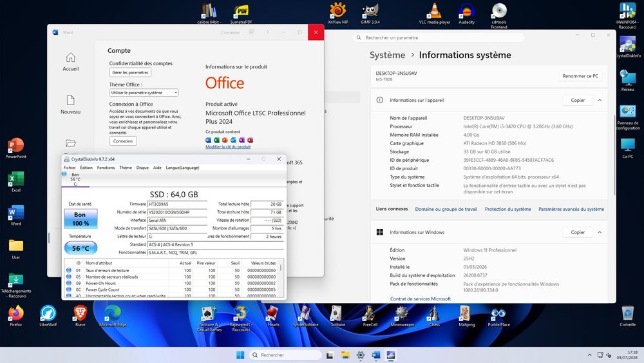
Task: Open the Windows Start button
Action: tap(240, 355)
